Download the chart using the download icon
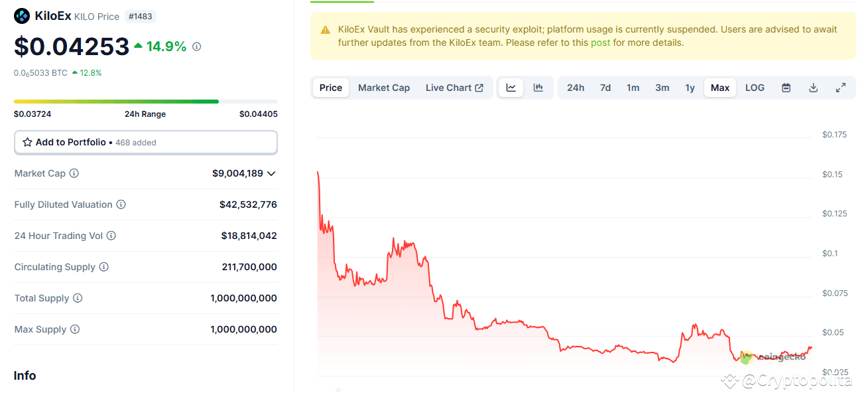 click(813, 87)
